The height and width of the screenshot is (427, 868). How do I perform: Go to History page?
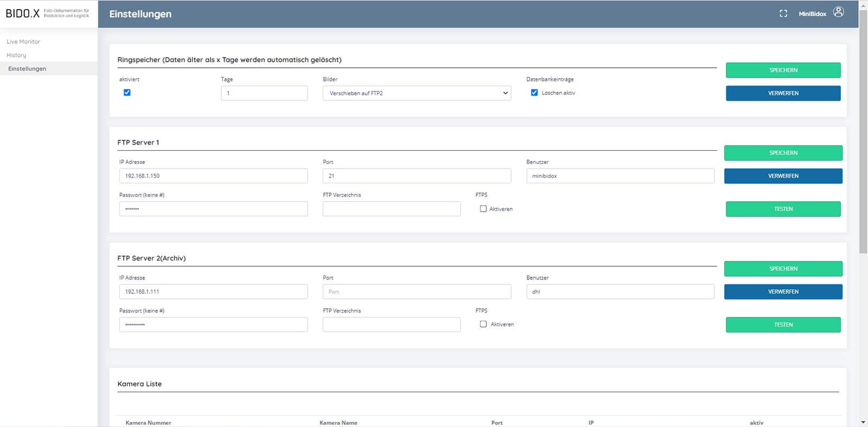coord(16,55)
